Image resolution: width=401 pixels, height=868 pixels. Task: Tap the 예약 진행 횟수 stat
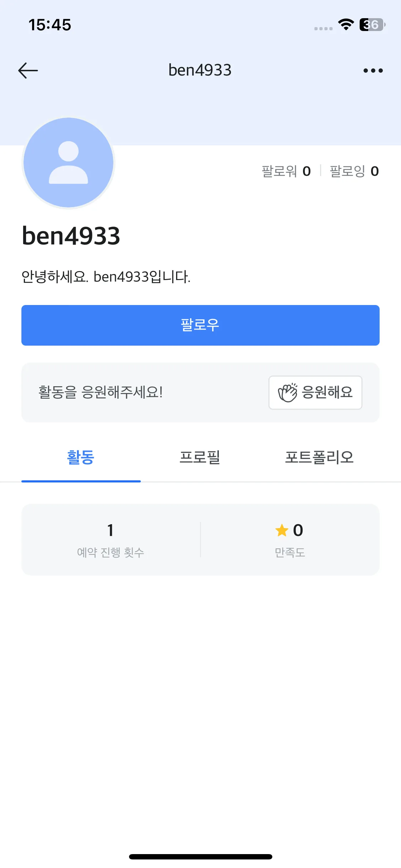[110, 539]
